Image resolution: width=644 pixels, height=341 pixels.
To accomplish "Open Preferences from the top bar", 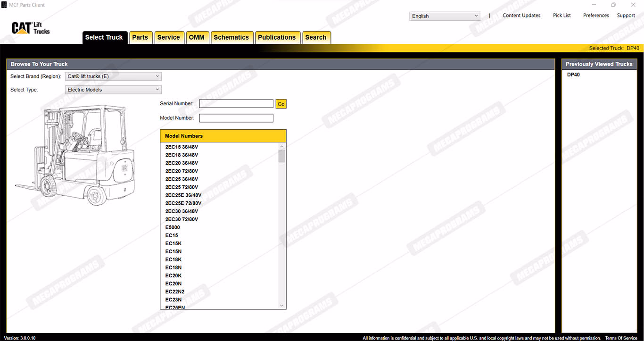I will 596,16.
